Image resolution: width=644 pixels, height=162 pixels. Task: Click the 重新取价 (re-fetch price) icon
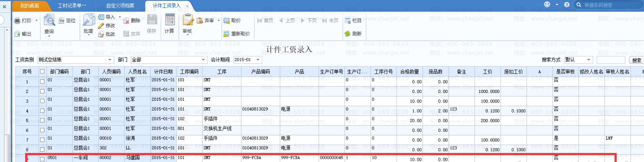[x=226, y=34]
